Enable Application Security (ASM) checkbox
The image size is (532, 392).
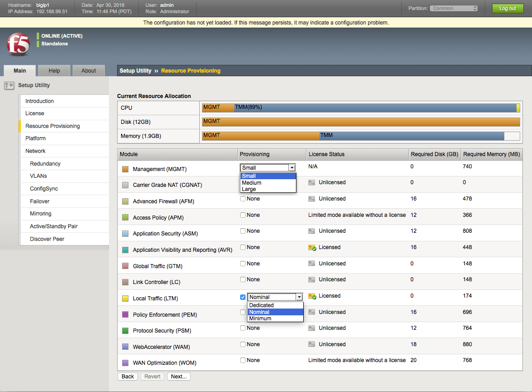243,231
